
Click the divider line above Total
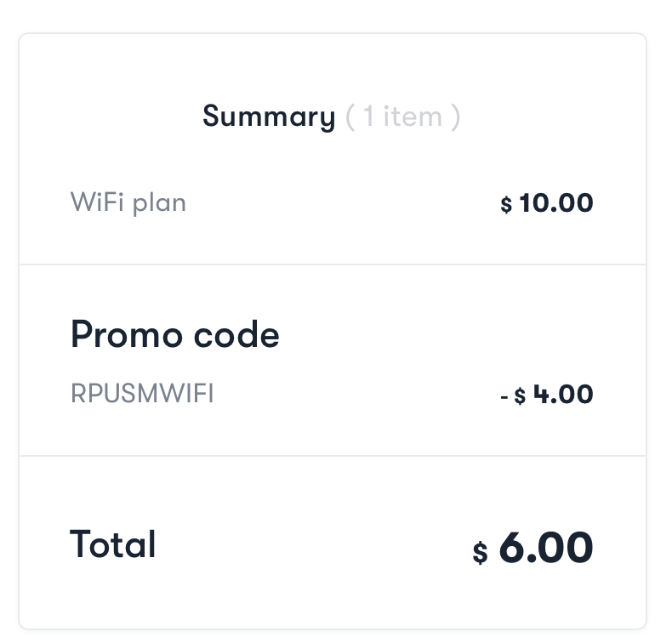(x=333, y=456)
